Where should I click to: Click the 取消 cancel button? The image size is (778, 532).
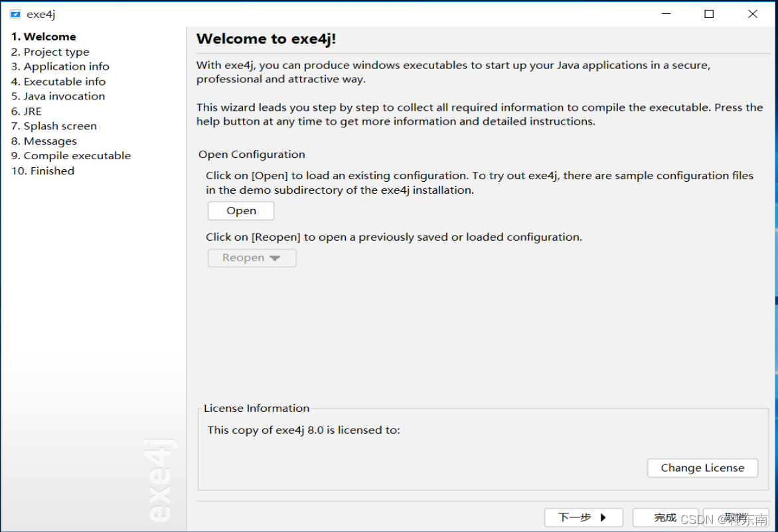(736, 517)
